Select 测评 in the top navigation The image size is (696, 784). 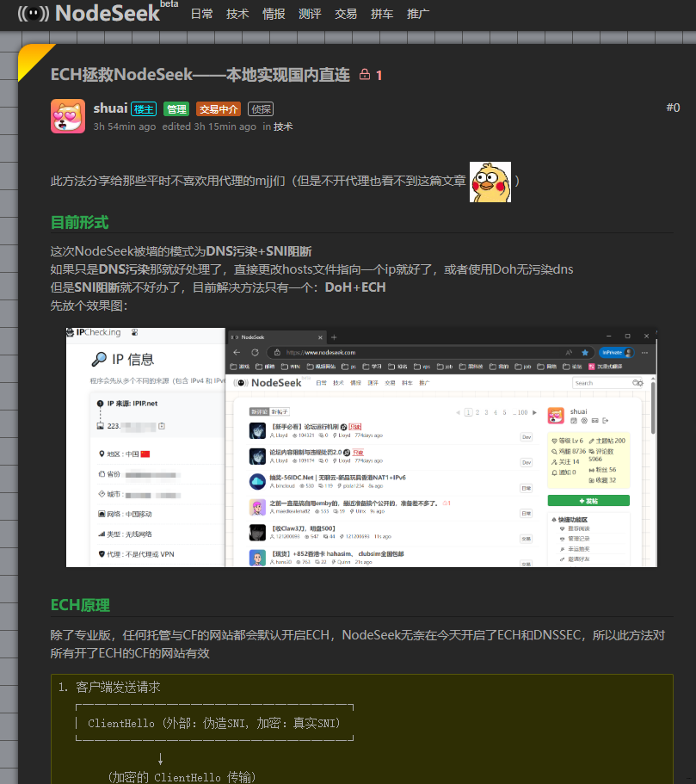coord(310,14)
